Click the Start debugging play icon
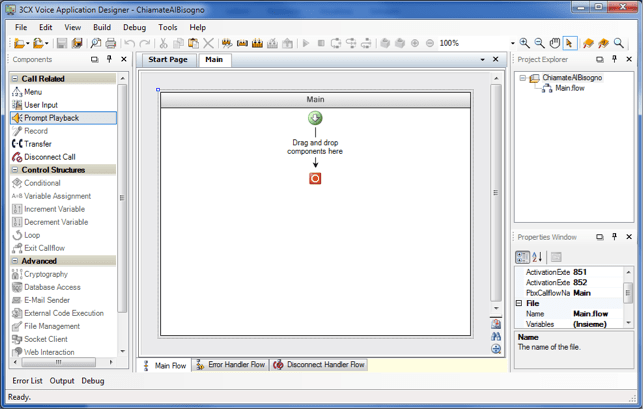The width and height of the screenshot is (643, 409). [306, 43]
